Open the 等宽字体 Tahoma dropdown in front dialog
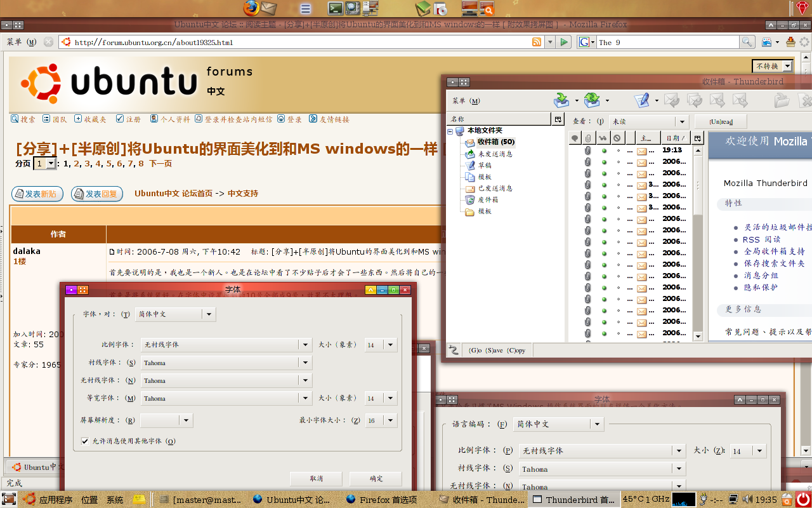Screen dimensions: 812x508 pyautogui.click(x=226, y=398)
